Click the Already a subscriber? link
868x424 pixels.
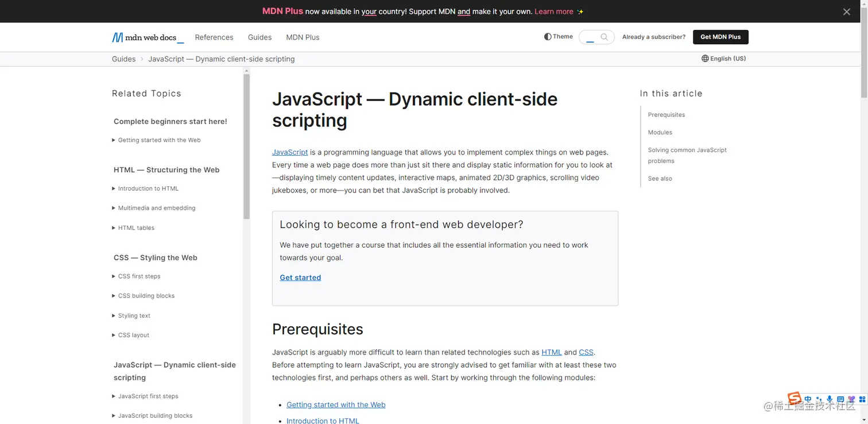654,37
